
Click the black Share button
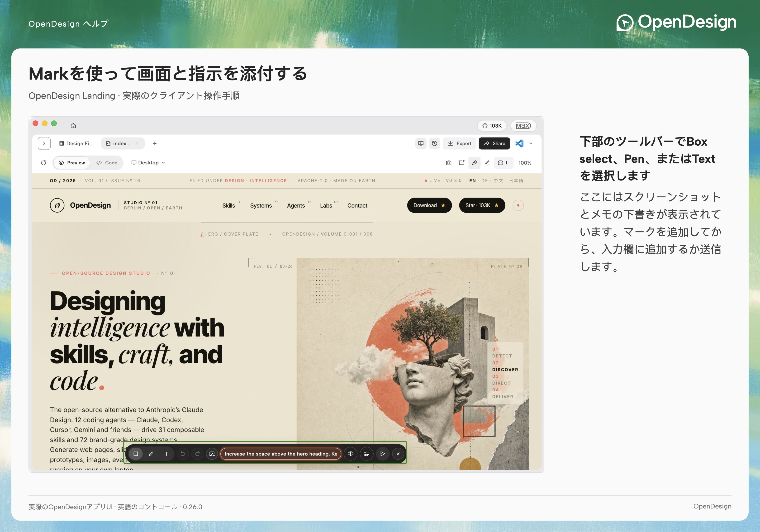(494, 143)
